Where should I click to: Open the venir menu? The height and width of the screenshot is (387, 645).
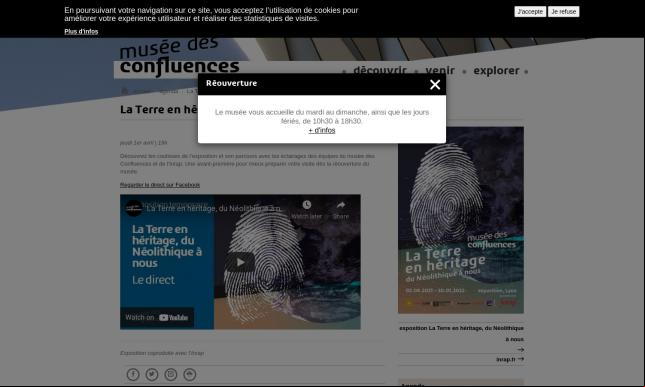tap(440, 71)
